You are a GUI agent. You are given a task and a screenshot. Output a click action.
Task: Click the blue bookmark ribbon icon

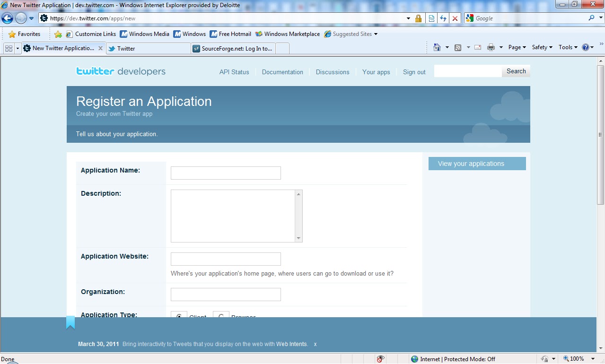[70, 322]
